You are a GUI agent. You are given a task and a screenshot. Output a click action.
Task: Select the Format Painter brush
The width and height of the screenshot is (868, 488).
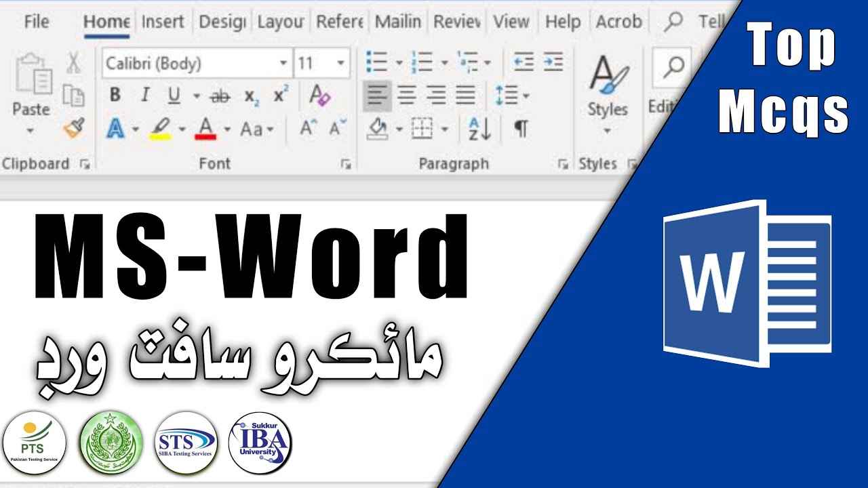tap(74, 127)
